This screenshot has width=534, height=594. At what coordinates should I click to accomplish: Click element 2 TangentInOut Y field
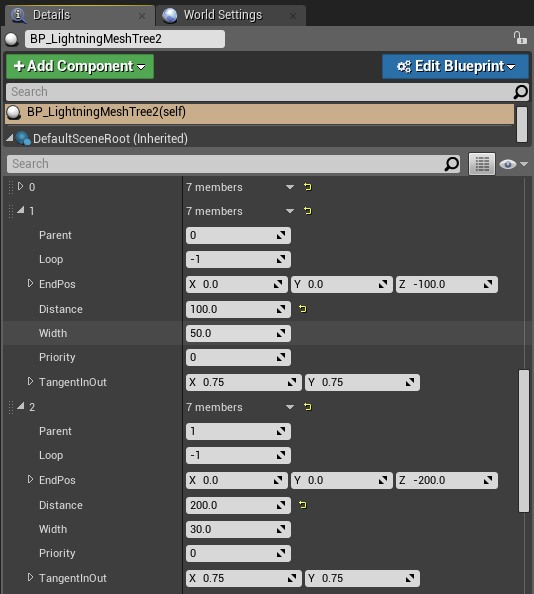tap(362, 578)
